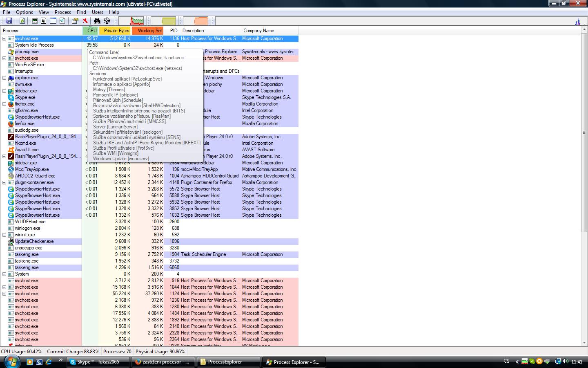Open the Find menu
588x368 pixels.
[81, 12]
